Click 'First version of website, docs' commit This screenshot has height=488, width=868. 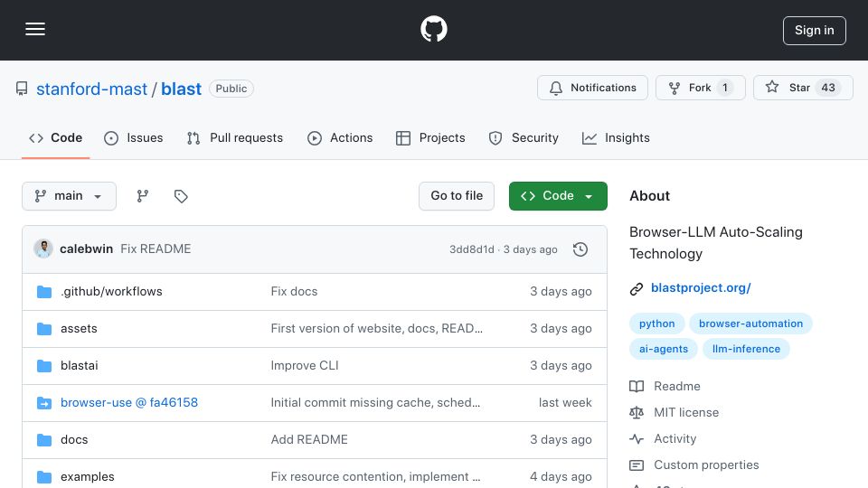coord(376,329)
